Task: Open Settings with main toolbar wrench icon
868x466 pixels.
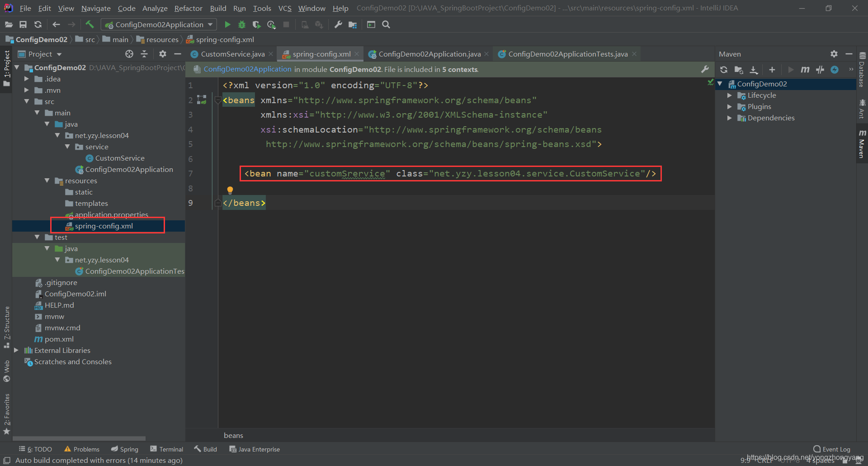Action: 338,24
